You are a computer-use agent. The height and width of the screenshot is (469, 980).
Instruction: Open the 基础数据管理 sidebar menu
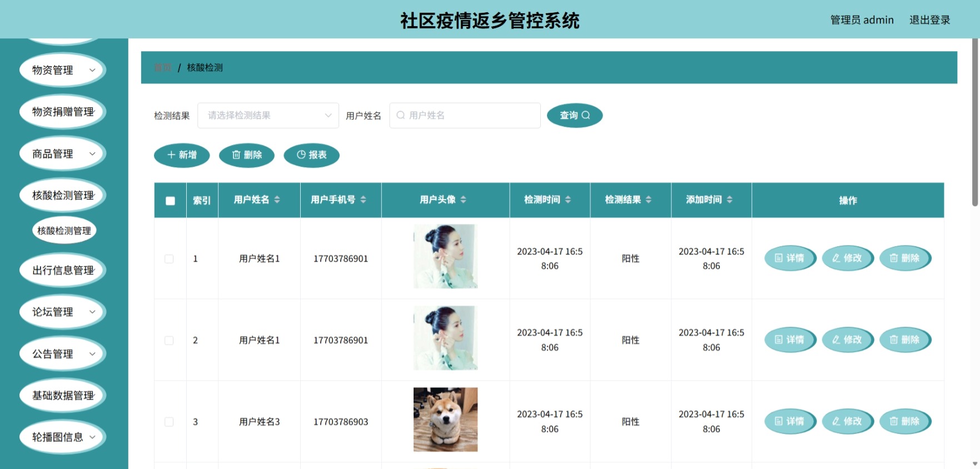(62, 396)
